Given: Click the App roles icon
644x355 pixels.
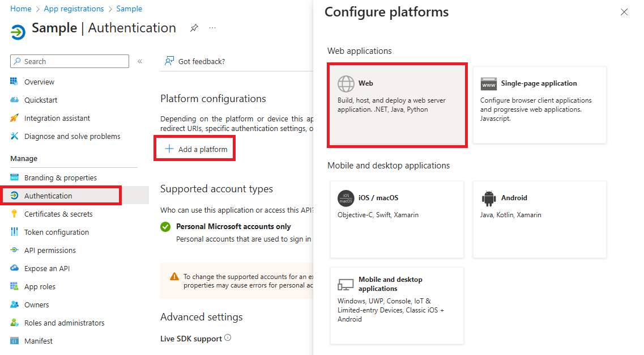Looking at the screenshot, I should tap(14, 286).
